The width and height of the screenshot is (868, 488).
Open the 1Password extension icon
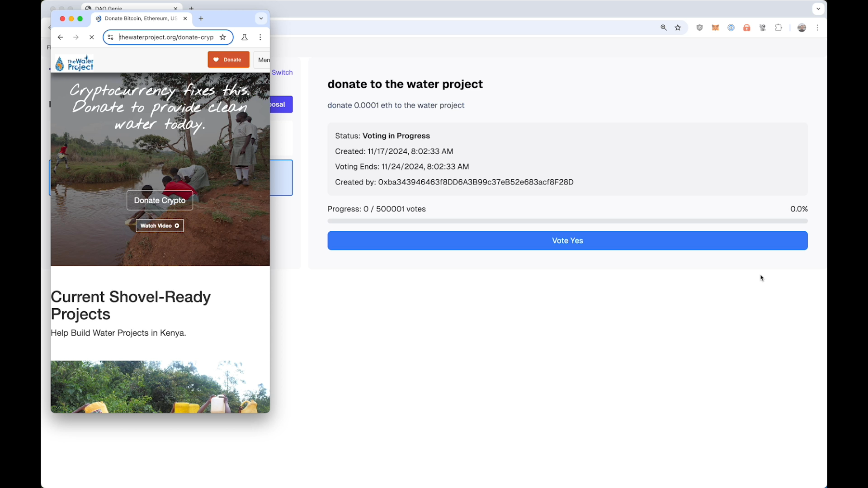pyautogui.click(x=731, y=28)
